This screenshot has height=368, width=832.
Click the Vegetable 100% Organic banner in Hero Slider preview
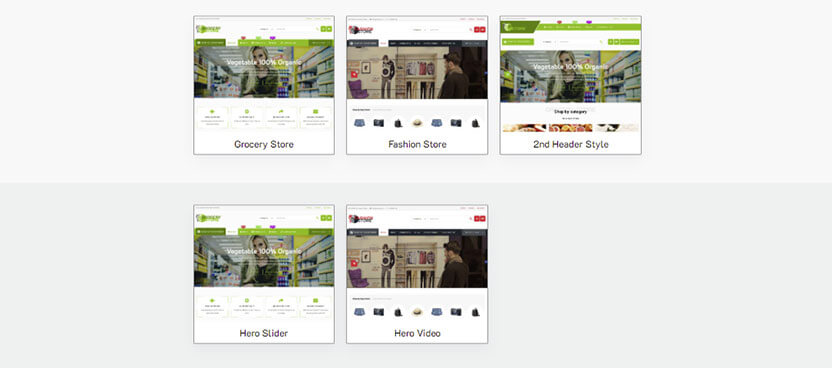tap(264, 251)
